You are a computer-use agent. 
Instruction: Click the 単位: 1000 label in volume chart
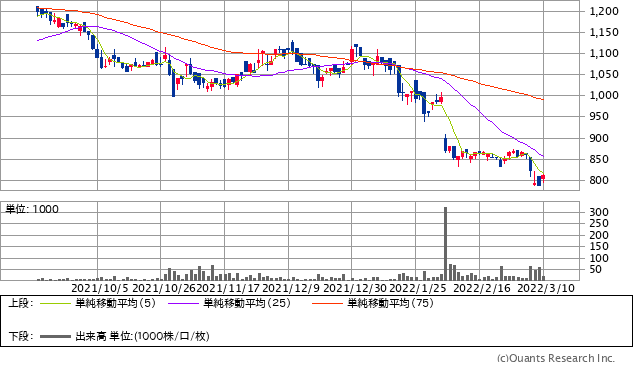(31, 209)
